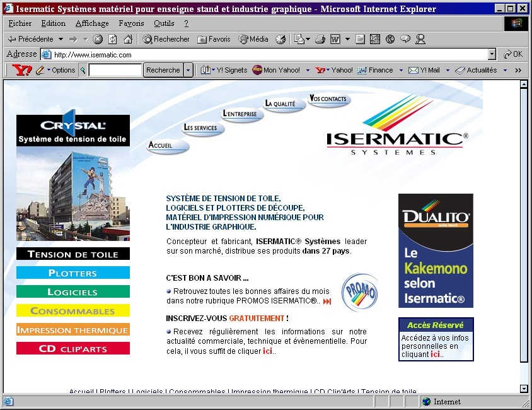Click the Dualito Kakemono banner
The width and height of the screenshot is (532, 410).
click(x=436, y=251)
